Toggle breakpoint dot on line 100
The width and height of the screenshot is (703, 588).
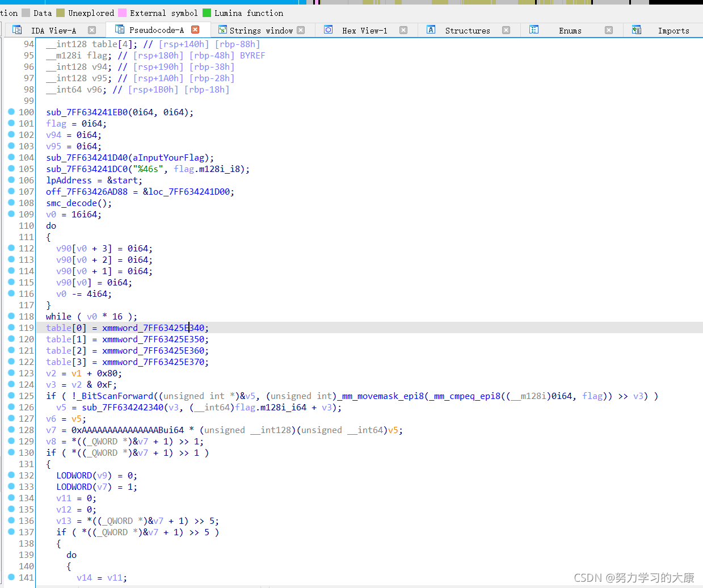click(11, 112)
